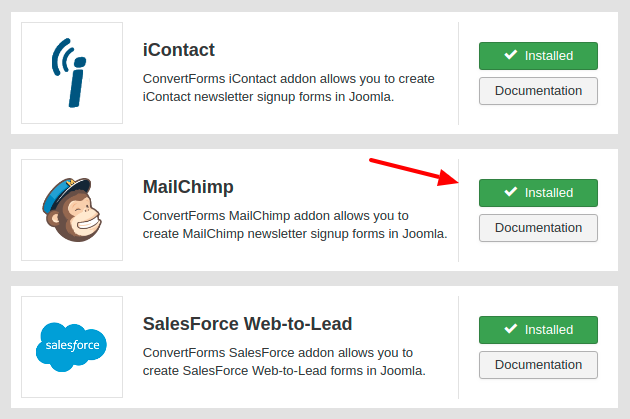Viewport: 630px width, 419px height.
Task: Select the SalesForce Web-to-Lead title
Action: pyautogui.click(x=247, y=324)
